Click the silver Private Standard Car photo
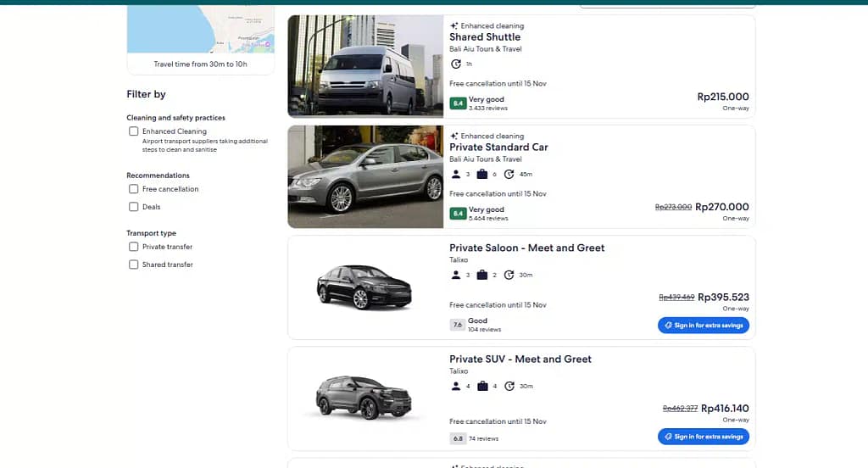Image resolution: width=868 pixels, height=468 pixels. [365, 176]
